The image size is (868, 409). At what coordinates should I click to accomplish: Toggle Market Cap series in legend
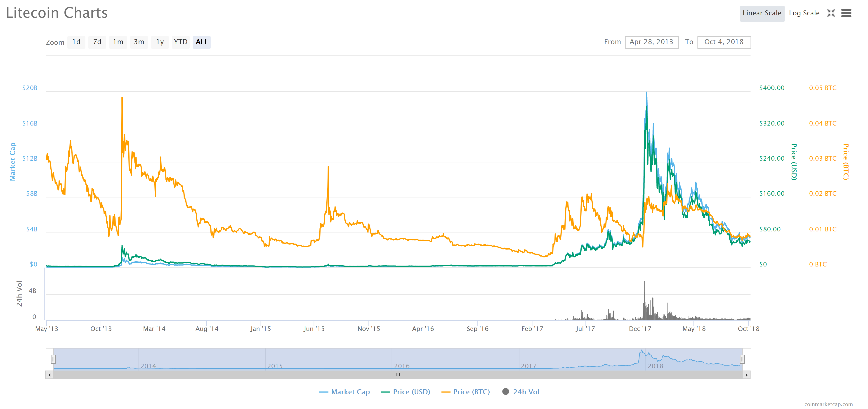[x=344, y=392]
